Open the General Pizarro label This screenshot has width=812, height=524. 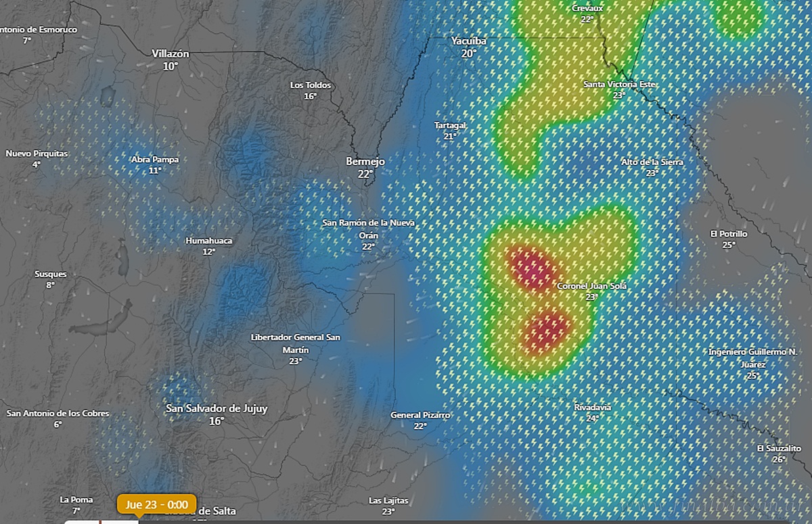(x=420, y=415)
